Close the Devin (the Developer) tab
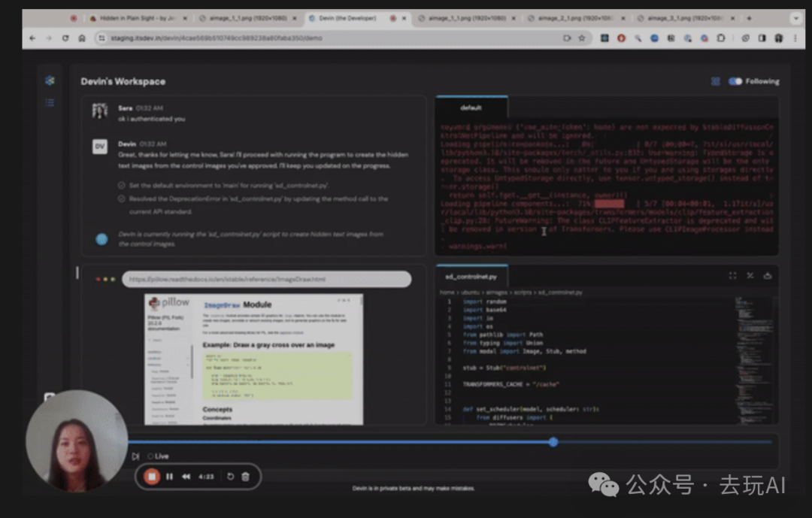812x518 pixels. tap(404, 18)
